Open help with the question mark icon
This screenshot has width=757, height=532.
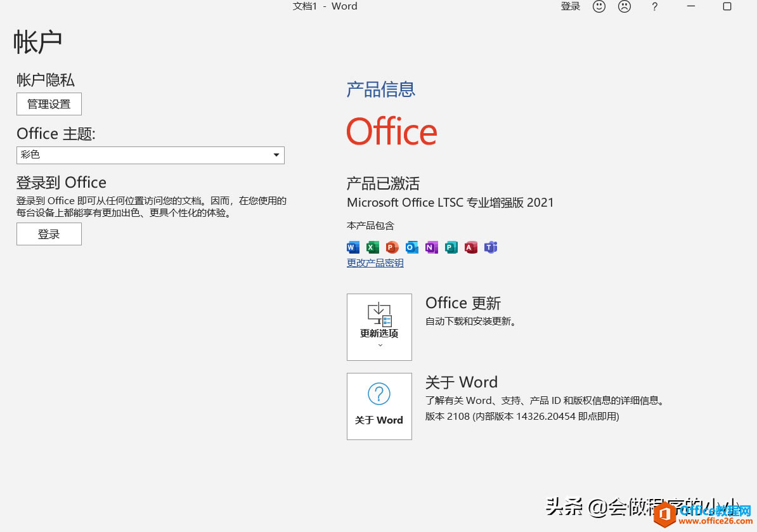click(654, 7)
